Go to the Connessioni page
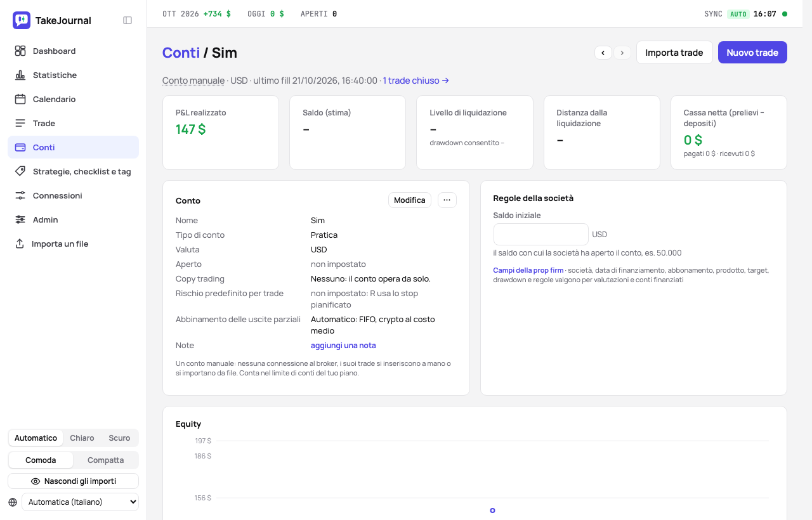The width and height of the screenshot is (812, 520). tap(74, 195)
